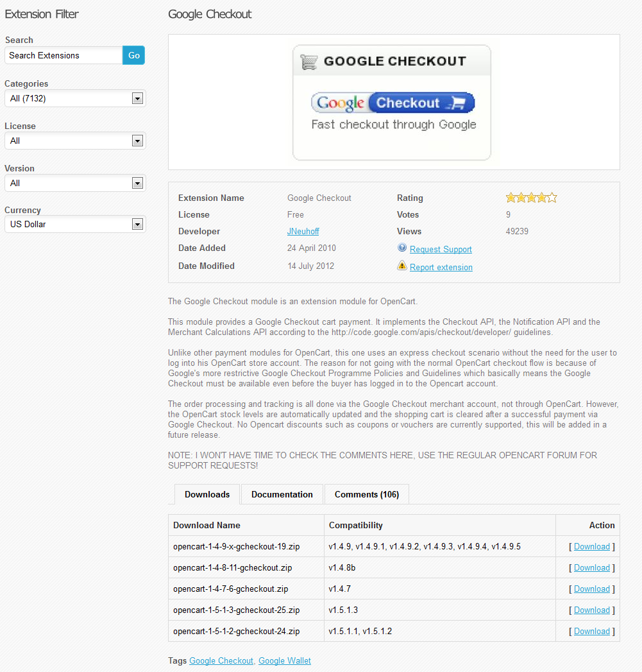642x672 pixels.
Task: Download the v1.4.8b compatible file
Action: click(591, 568)
